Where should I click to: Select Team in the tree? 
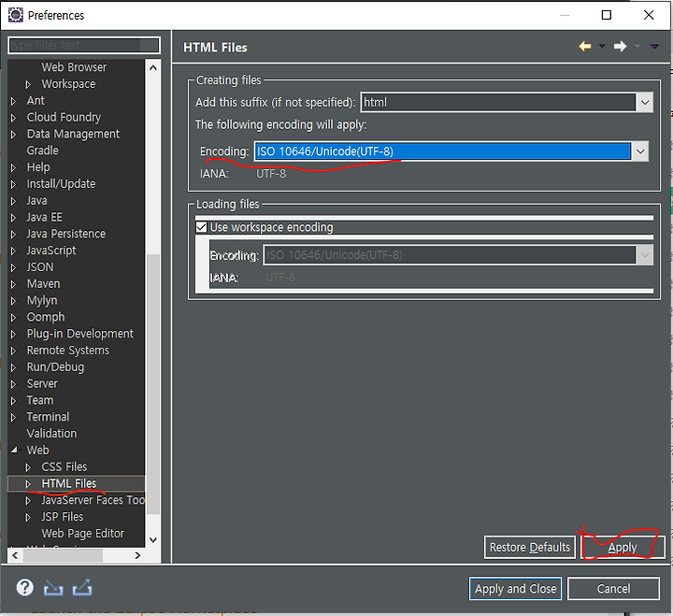(x=40, y=400)
